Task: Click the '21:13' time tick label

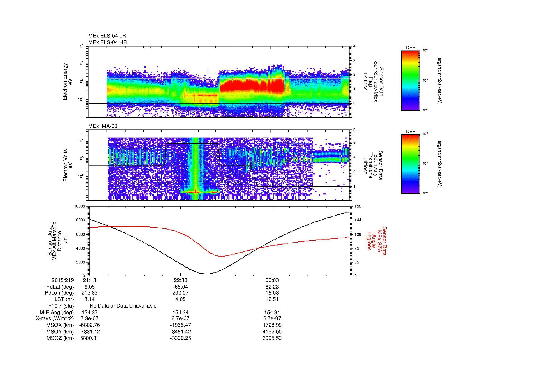Action: [x=89, y=280]
